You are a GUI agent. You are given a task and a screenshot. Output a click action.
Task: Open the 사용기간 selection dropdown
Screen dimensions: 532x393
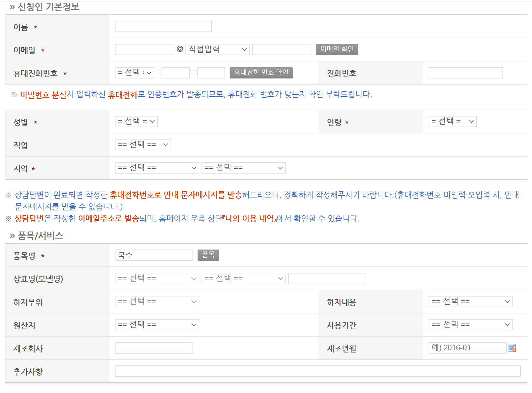point(470,324)
